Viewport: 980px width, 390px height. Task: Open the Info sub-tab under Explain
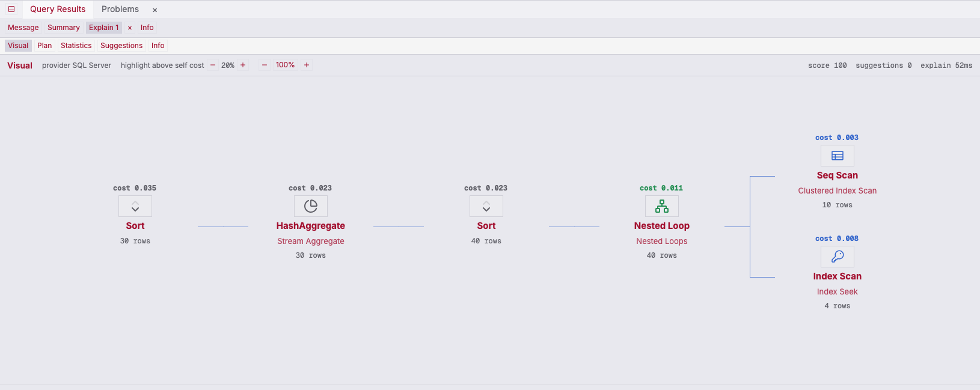click(x=158, y=46)
